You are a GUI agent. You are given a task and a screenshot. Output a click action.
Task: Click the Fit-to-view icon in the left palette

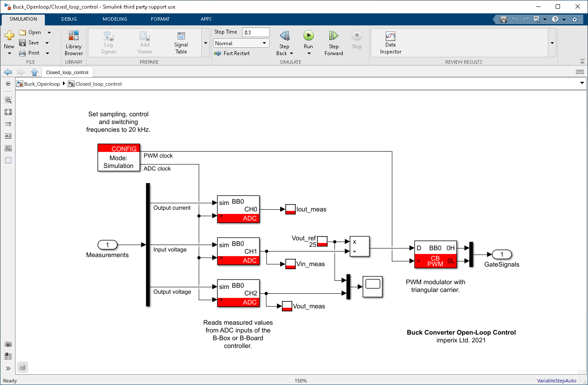point(8,112)
